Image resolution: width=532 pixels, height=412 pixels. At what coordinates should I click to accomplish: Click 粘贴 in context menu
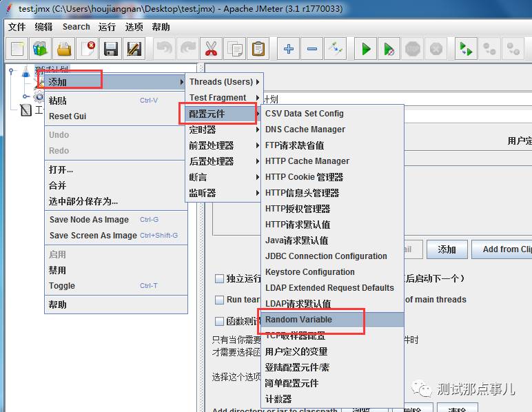(116, 101)
